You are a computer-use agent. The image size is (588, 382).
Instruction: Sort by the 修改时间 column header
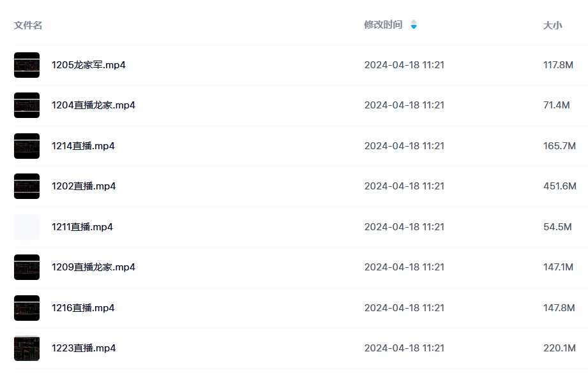point(383,25)
